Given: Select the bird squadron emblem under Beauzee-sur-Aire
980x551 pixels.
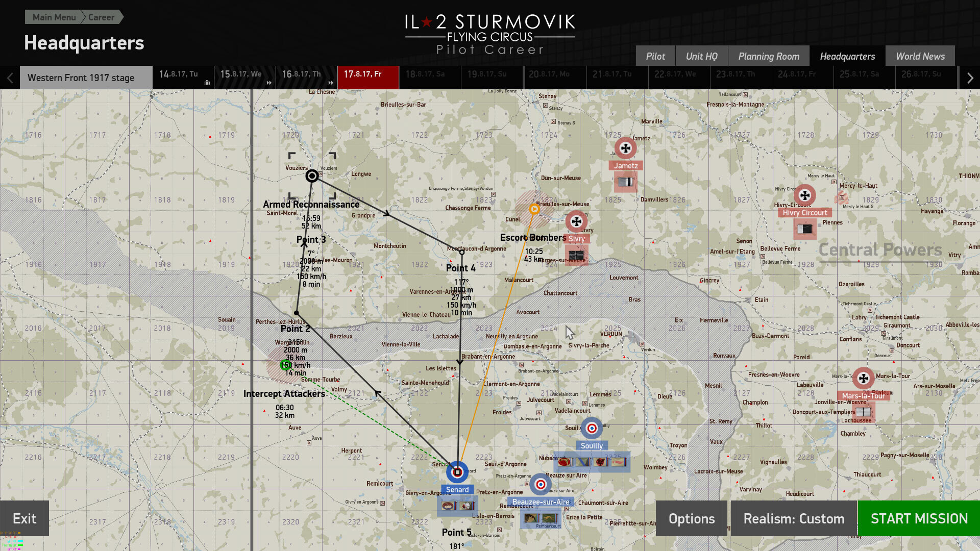Looking at the screenshot, I should pos(531,518).
